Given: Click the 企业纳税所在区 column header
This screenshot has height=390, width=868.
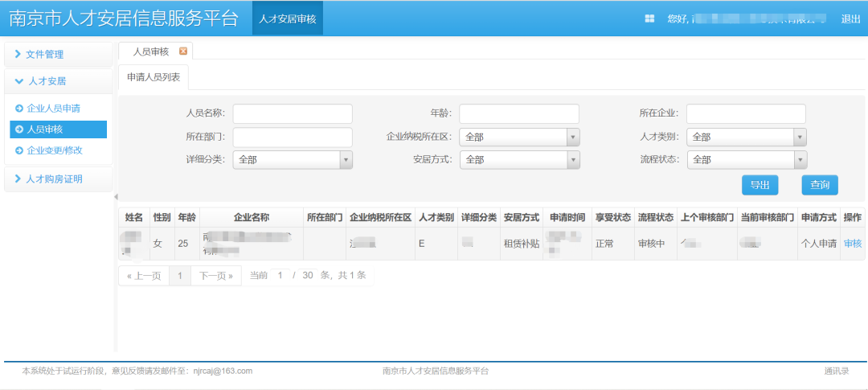Looking at the screenshot, I should (x=381, y=217).
